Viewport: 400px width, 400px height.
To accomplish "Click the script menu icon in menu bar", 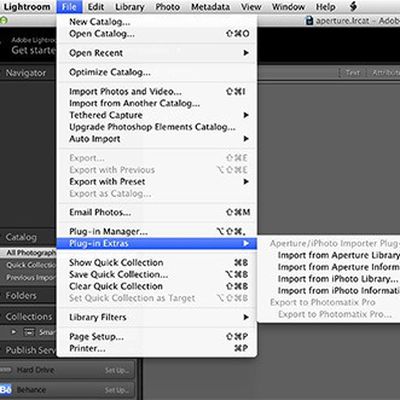I will (353, 6).
